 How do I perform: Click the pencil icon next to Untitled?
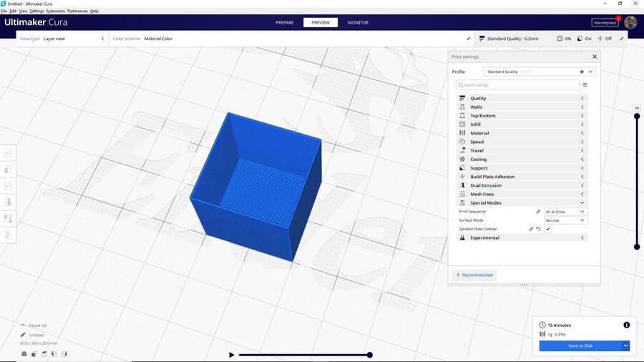click(x=23, y=335)
